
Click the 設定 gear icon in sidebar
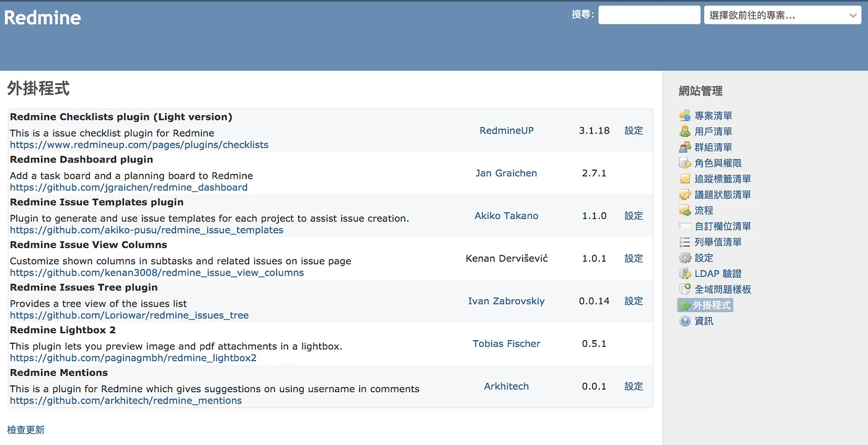684,258
